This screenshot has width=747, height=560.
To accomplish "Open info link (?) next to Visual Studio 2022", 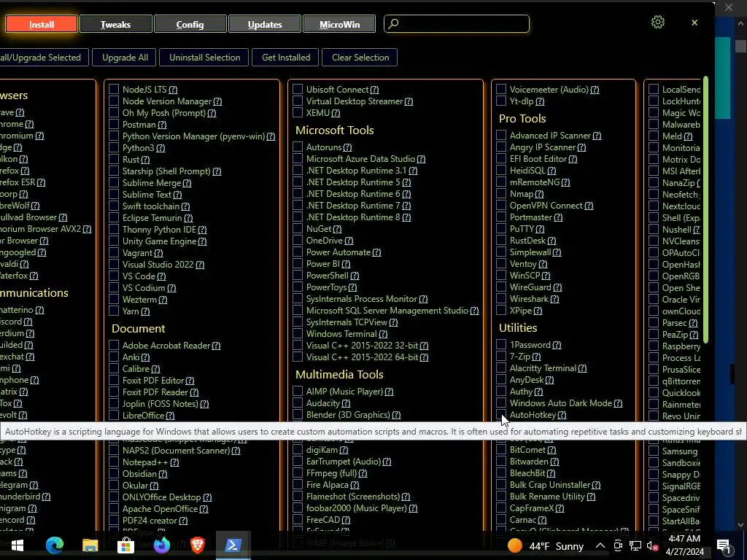I will point(200,264).
